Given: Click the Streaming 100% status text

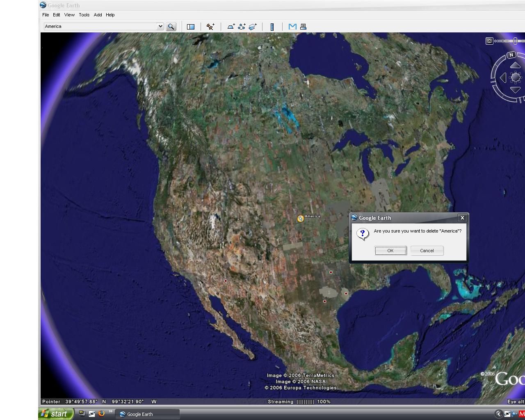Looking at the screenshot, I should point(299,402).
